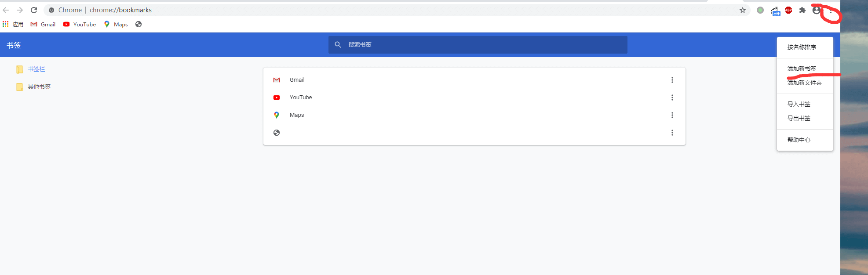
Task: Star this page as a bookmark
Action: (743, 10)
